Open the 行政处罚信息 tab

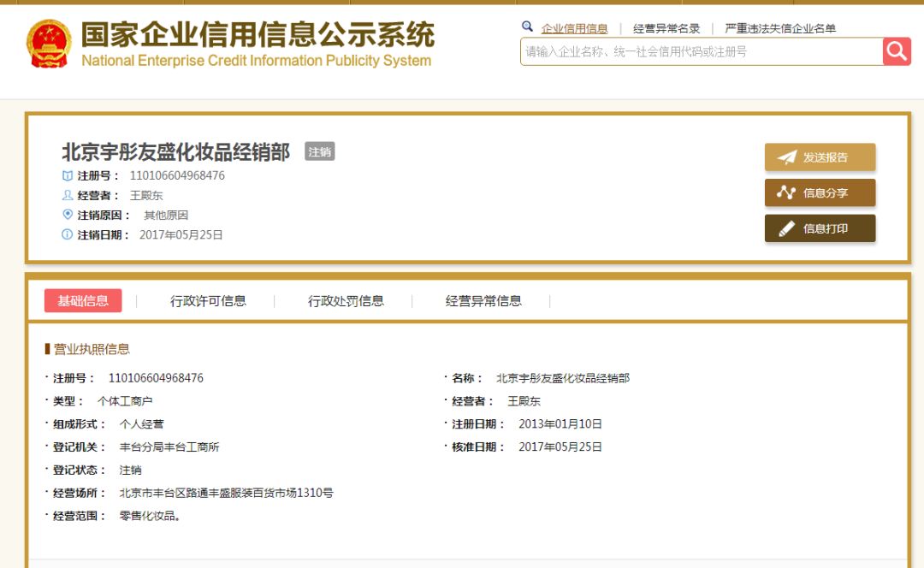coord(346,300)
